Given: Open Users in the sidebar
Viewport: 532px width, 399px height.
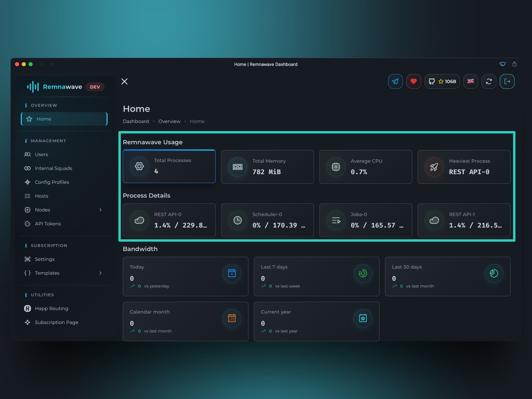Looking at the screenshot, I should [41, 154].
